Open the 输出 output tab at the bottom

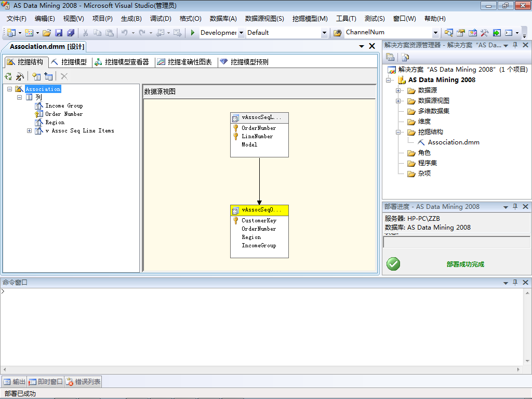[15, 382]
